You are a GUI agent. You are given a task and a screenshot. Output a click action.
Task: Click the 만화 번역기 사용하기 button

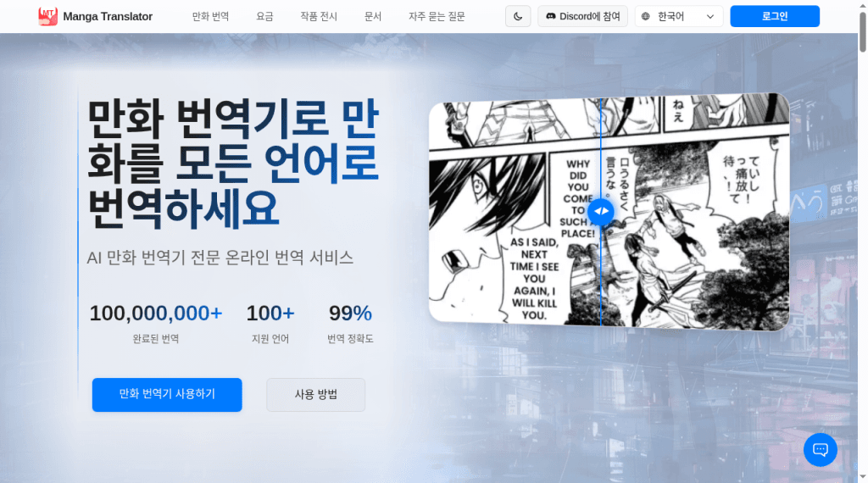167,395
